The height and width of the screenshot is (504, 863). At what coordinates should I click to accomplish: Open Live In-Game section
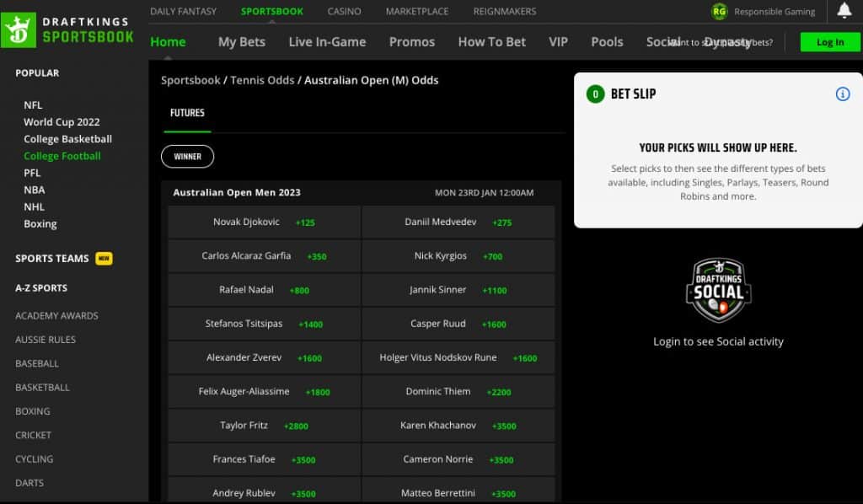pos(328,42)
